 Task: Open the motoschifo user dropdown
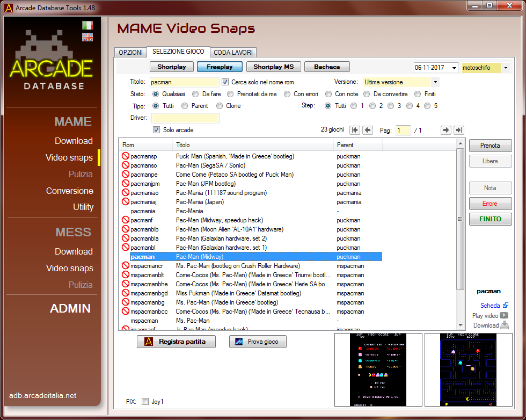(x=506, y=68)
